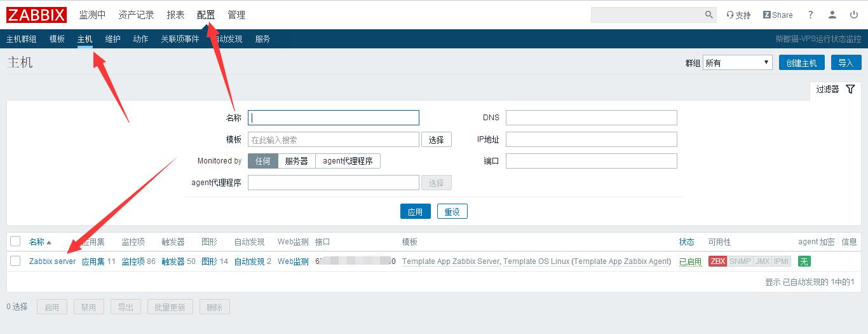Go to the 动作 submenu
868x334 pixels.
coord(140,39)
